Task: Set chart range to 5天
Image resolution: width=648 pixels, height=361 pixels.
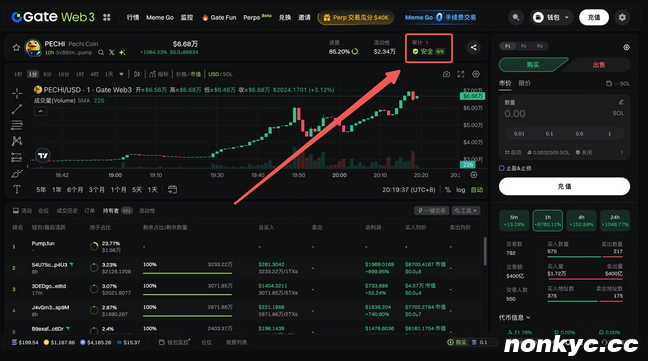Action: click(137, 190)
